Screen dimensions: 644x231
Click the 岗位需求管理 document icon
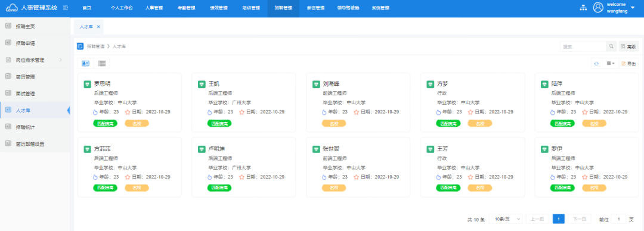8,60
